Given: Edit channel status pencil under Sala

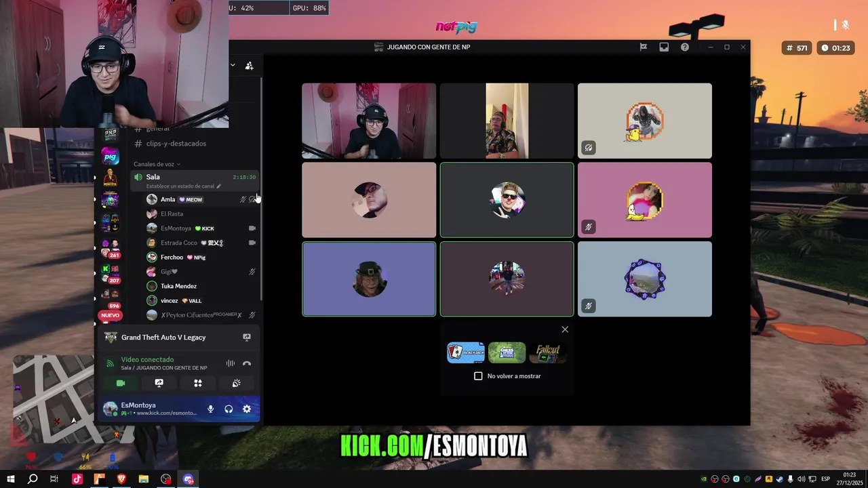Looking at the screenshot, I should (218, 186).
